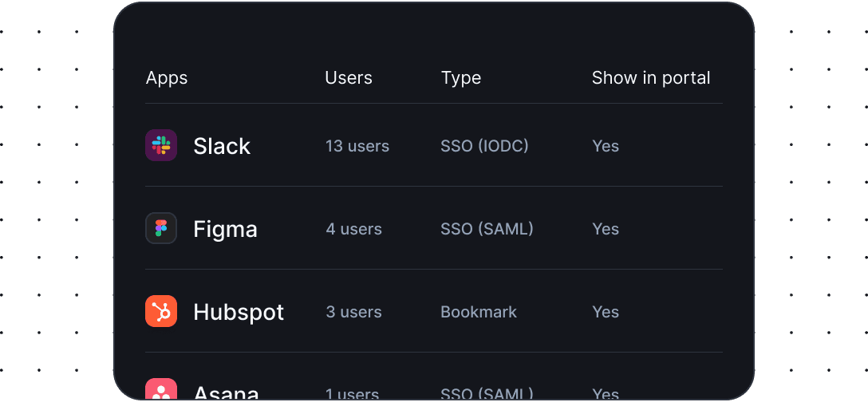
Task: Sort by the Apps column header
Action: coord(167,78)
